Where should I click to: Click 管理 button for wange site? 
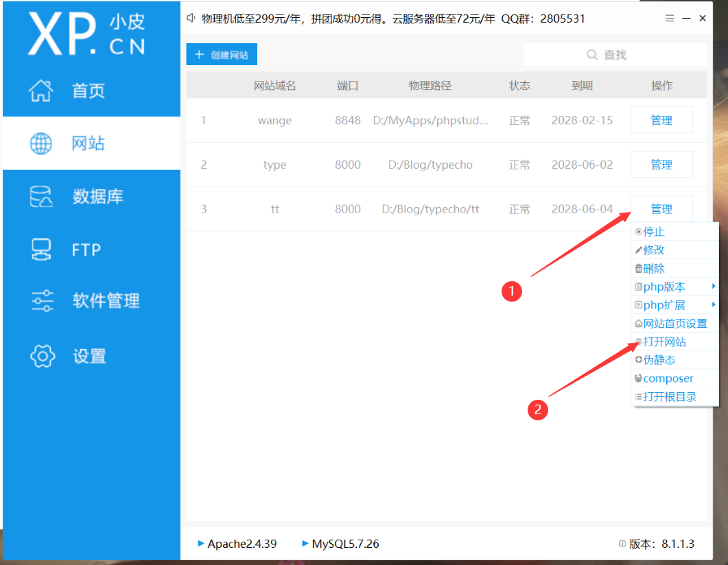point(661,120)
